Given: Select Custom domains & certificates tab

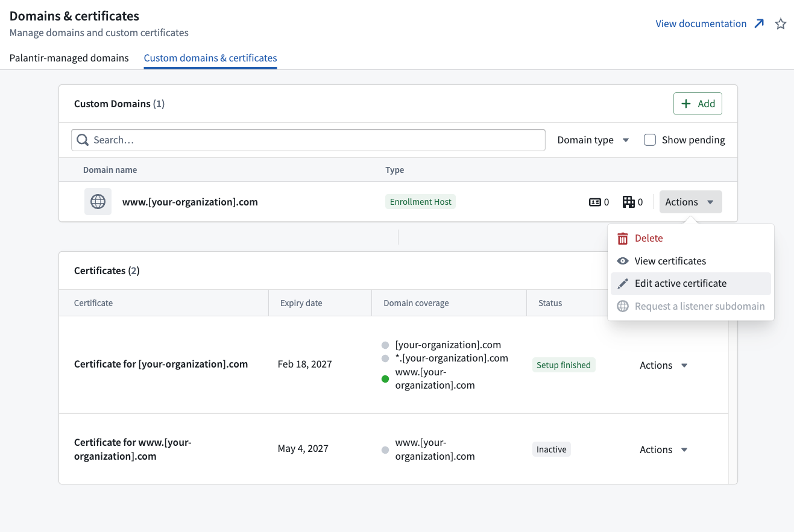Looking at the screenshot, I should point(210,58).
